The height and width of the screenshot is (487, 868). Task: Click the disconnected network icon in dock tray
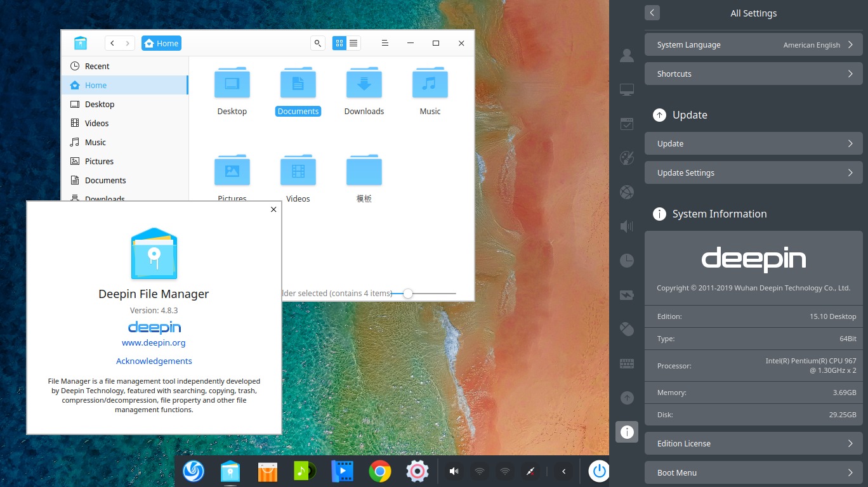tap(531, 471)
